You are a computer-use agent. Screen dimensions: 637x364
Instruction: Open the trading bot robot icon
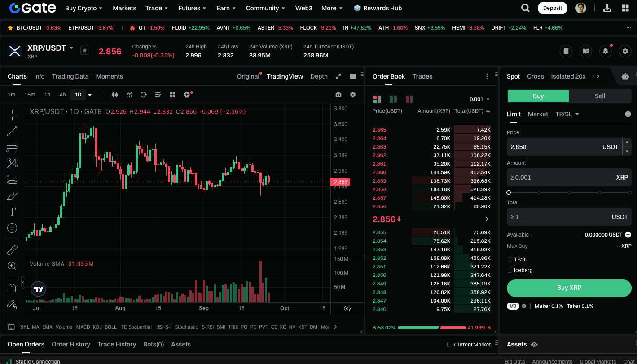(625, 77)
